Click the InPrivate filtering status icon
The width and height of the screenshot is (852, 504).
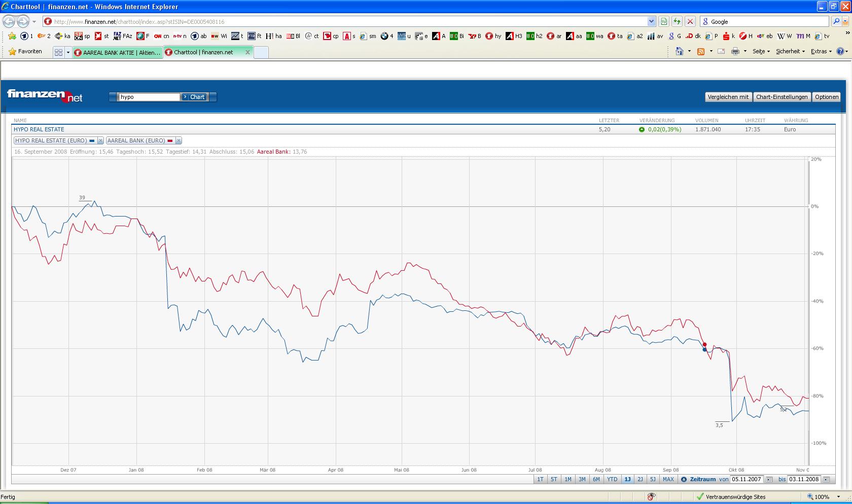point(651,496)
